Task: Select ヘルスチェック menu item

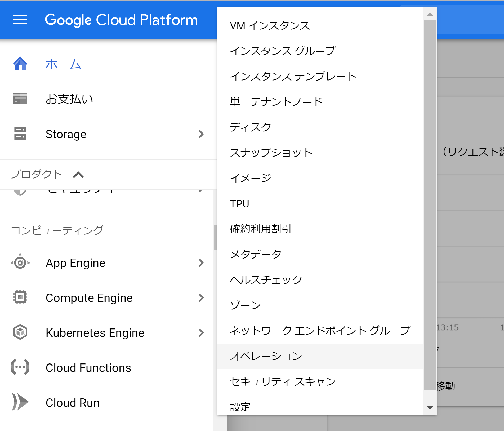Action: click(320, 280)
